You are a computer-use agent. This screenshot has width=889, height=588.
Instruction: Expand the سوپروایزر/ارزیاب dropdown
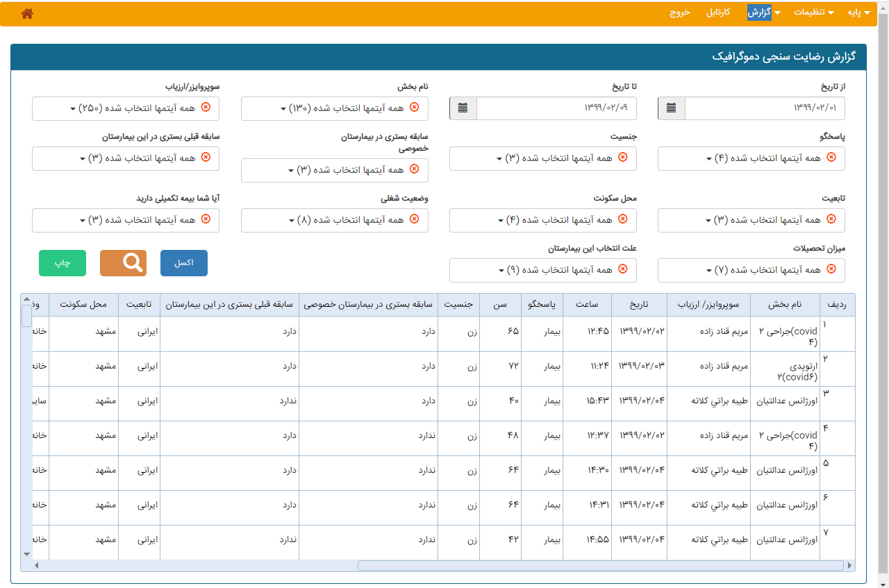(x=126, y=108)
